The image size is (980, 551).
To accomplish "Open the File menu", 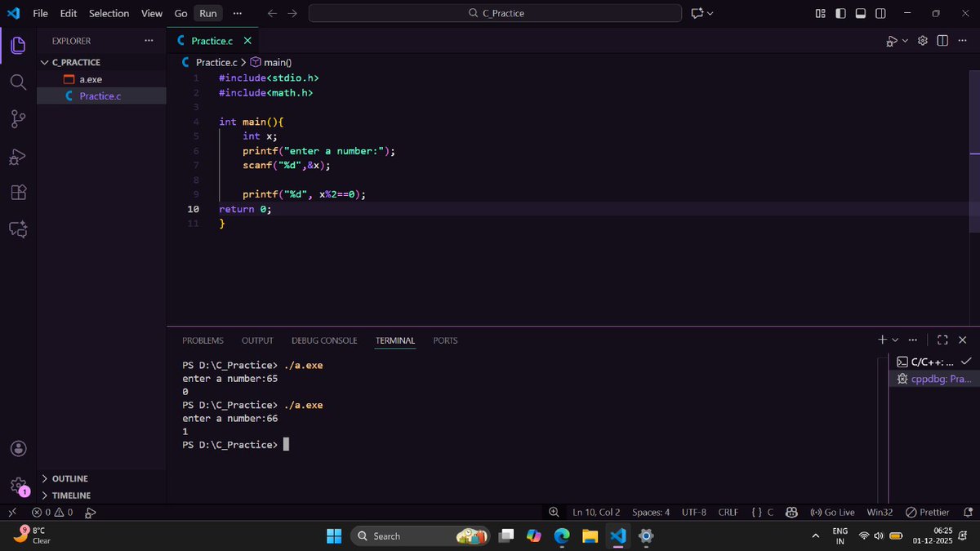I will pyautogui.click(x=40, y=13).
